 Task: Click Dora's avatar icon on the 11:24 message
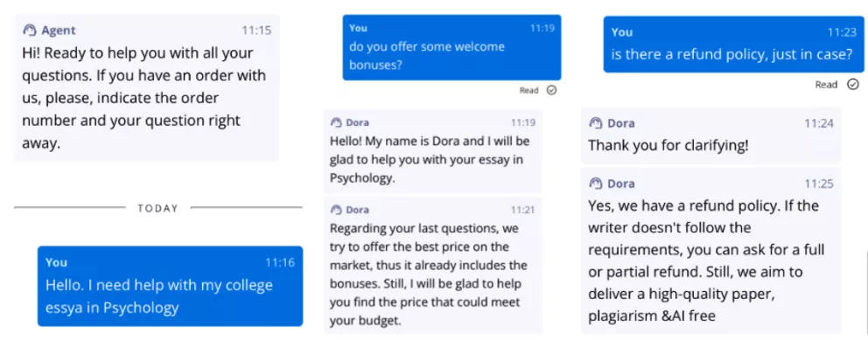click(595, 123)
